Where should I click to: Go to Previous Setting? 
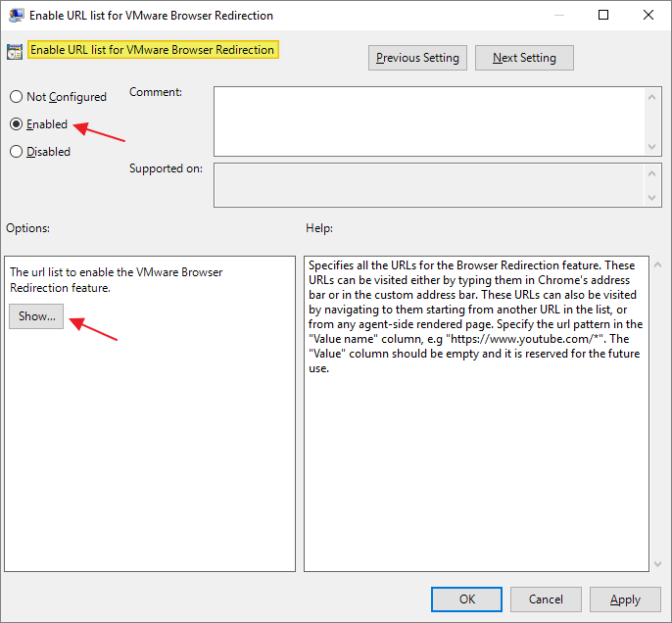click(x=417, y=58)
